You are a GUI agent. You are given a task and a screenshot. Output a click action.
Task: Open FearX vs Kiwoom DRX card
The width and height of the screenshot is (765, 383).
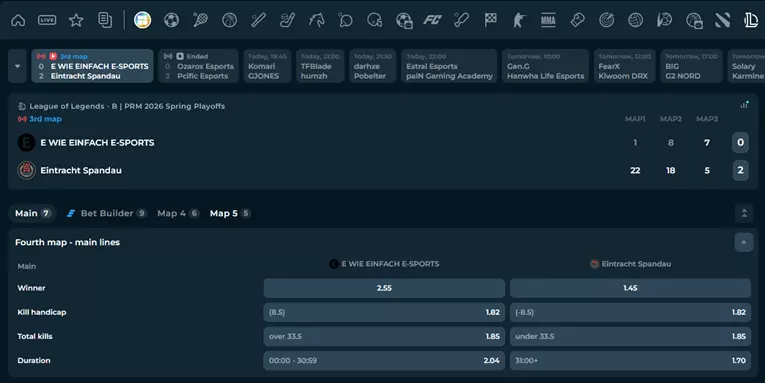tap(624, 66)
